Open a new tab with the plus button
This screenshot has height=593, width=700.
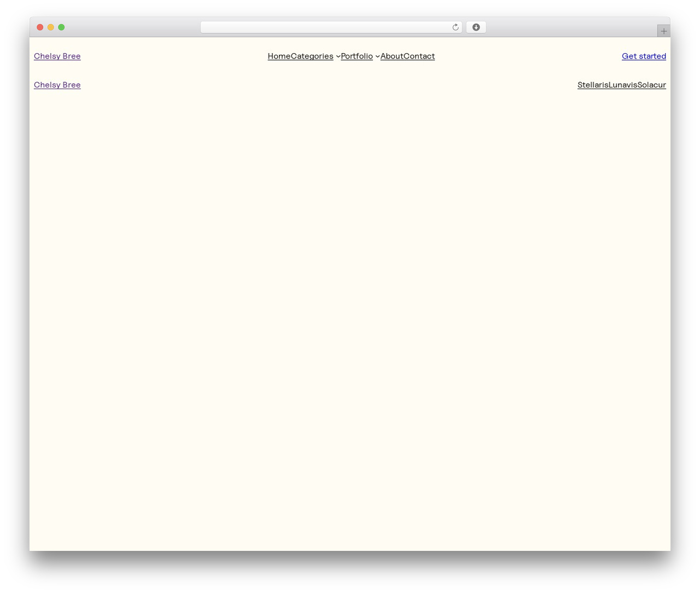[663, 31]
